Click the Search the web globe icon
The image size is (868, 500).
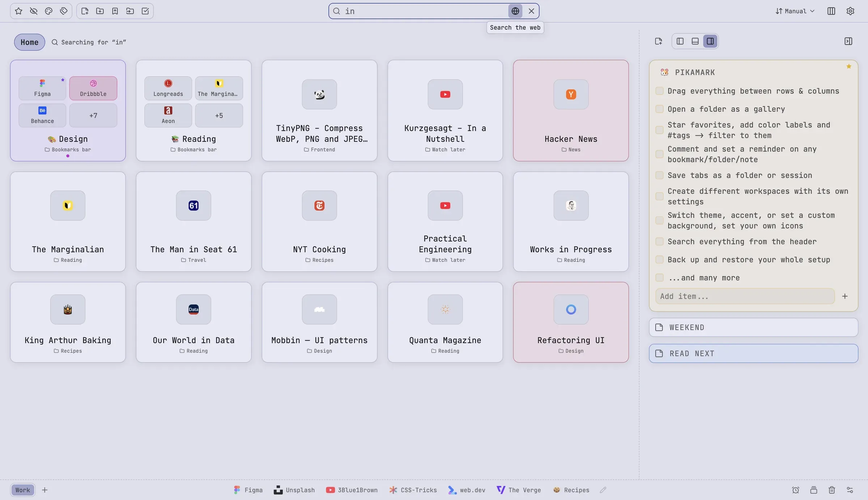(x=515, y=11)
